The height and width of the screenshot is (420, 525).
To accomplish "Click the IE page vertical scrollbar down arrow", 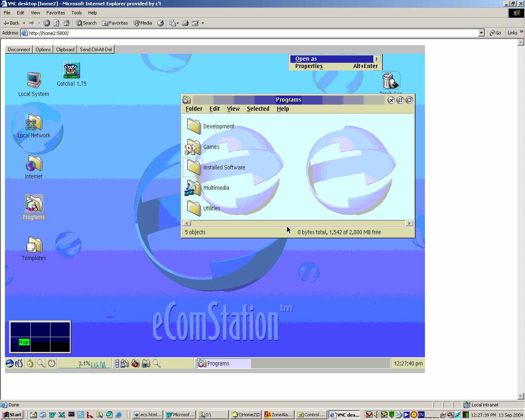I will point(521,397).
